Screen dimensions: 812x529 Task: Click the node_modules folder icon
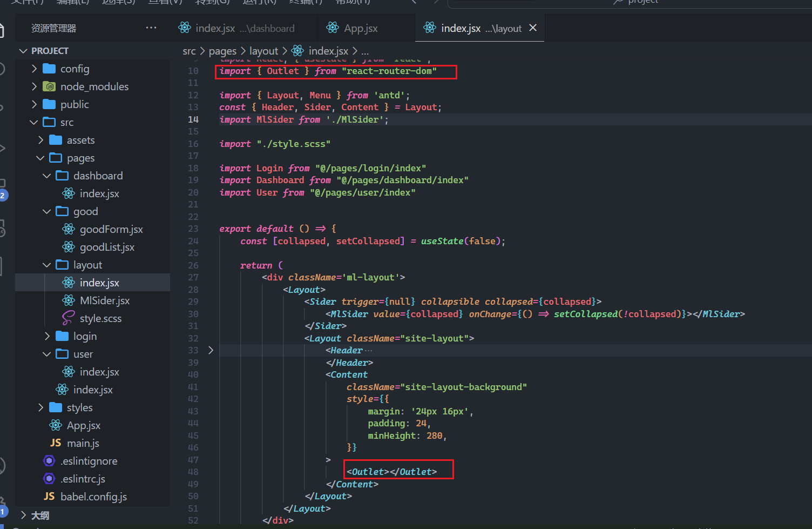(49, 86)
